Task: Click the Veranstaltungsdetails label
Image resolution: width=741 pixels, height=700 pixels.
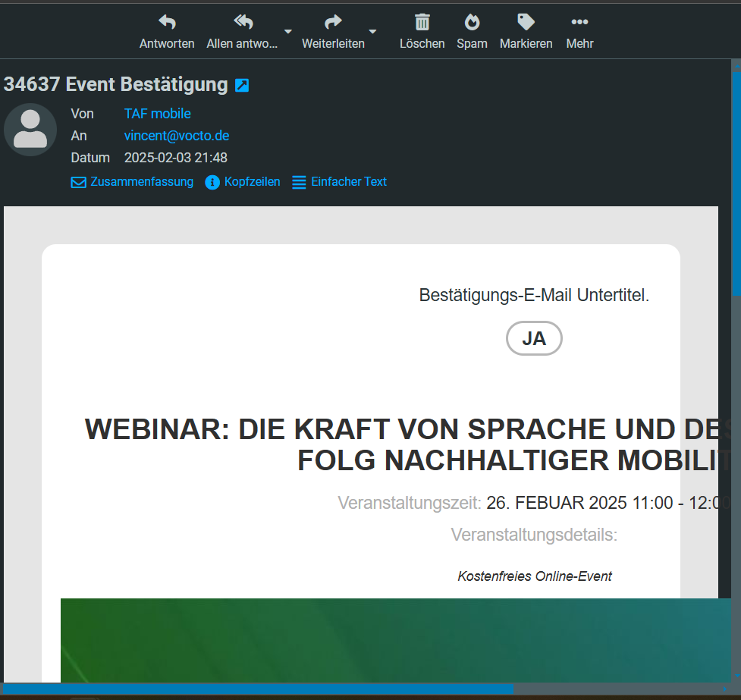Action: [534, 535]
